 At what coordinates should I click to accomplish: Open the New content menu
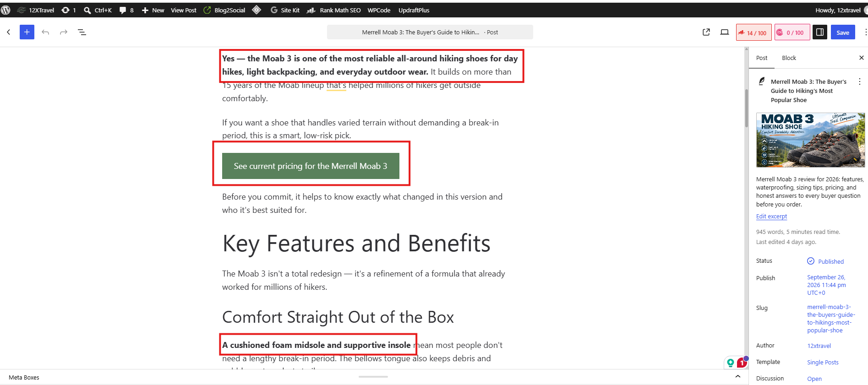(153, 10)
